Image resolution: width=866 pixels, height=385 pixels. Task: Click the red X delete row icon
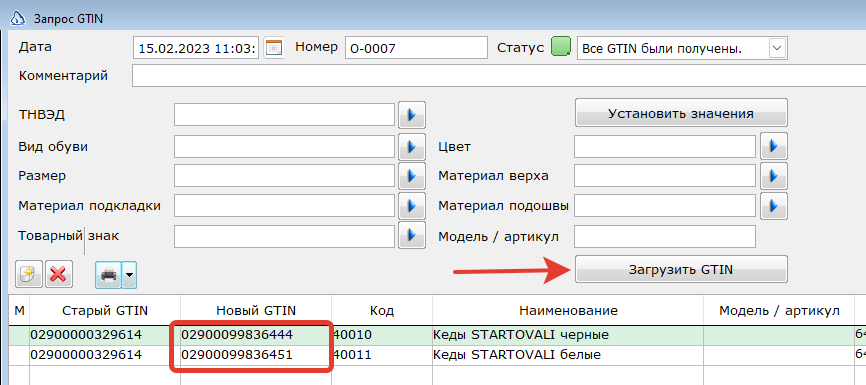click(59, 274)
